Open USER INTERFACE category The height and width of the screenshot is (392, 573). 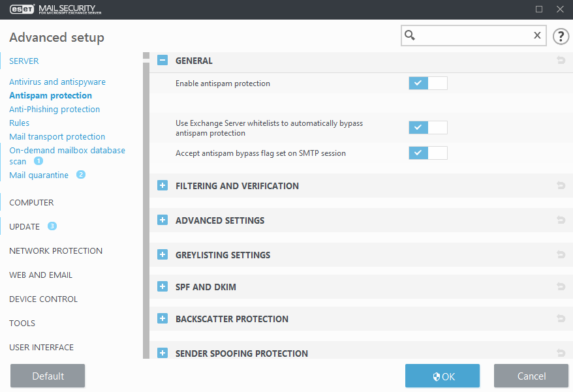pyautogui.click(x=41, y=347)
